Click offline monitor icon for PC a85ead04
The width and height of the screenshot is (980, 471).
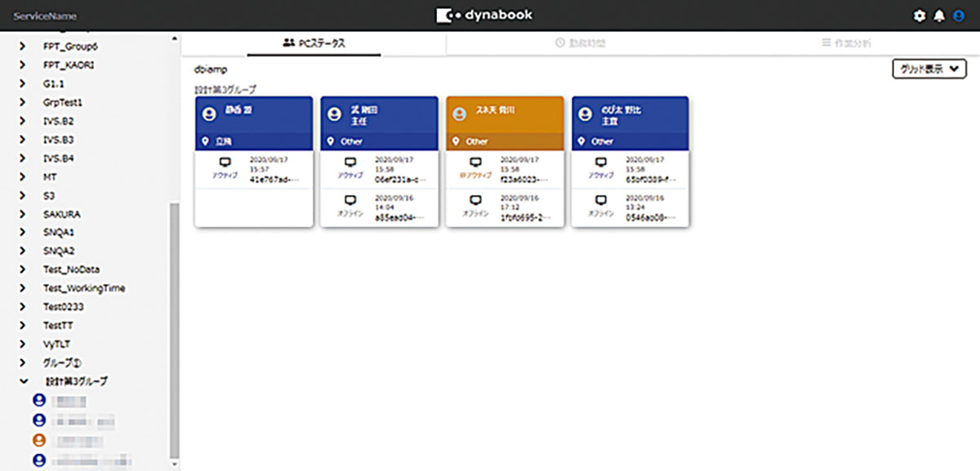350,200
